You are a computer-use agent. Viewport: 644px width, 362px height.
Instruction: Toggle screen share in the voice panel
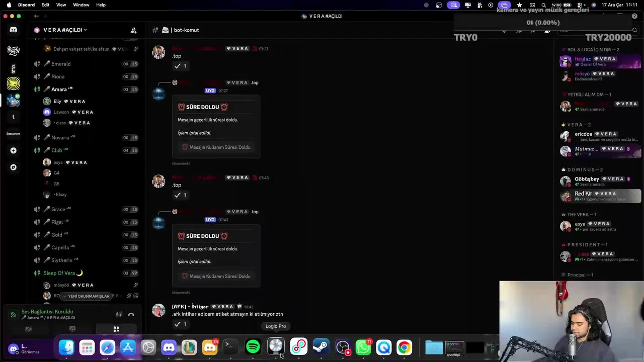(72, 329)
